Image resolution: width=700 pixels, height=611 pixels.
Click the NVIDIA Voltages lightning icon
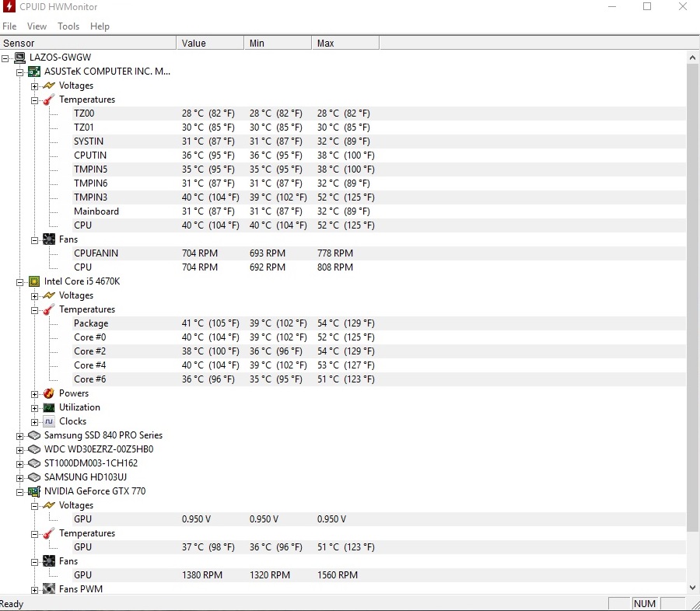coord(49,505)
